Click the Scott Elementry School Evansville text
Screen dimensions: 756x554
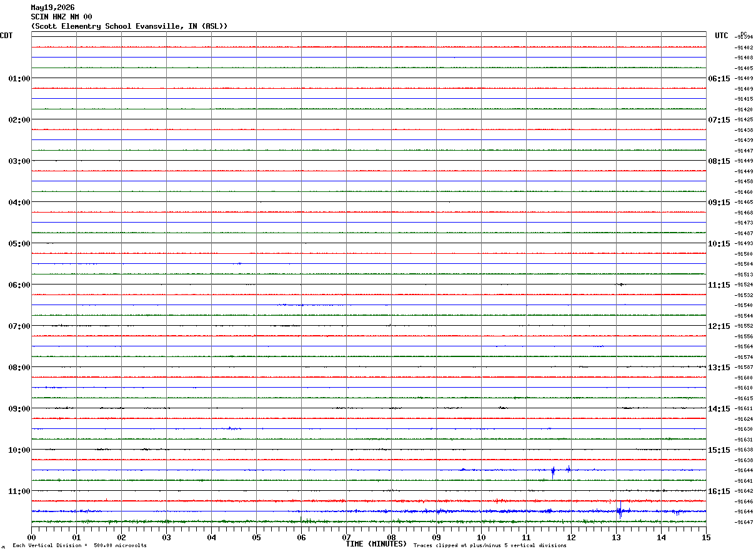tap(107, 26)
